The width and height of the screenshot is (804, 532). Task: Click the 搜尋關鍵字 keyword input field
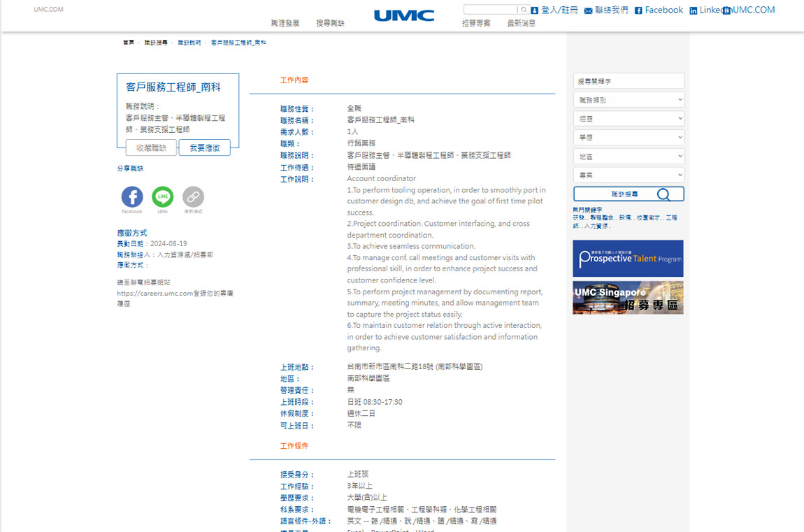(x=628, y=81)
